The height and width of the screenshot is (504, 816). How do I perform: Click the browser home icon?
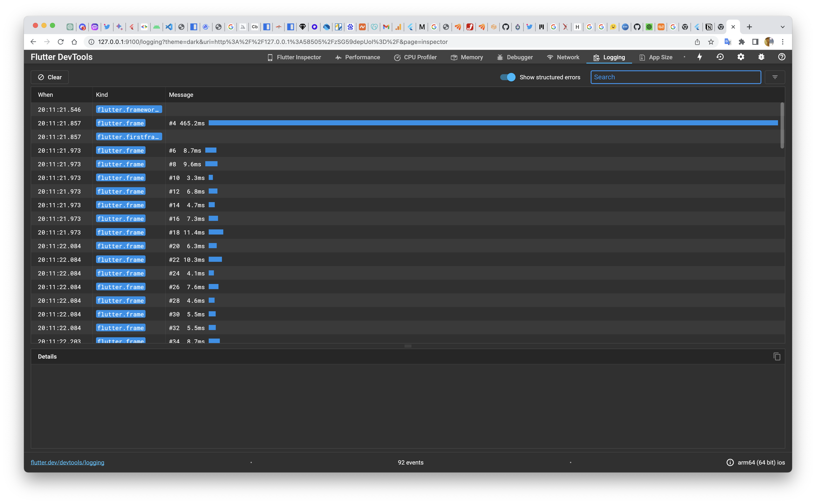point(74,42)
